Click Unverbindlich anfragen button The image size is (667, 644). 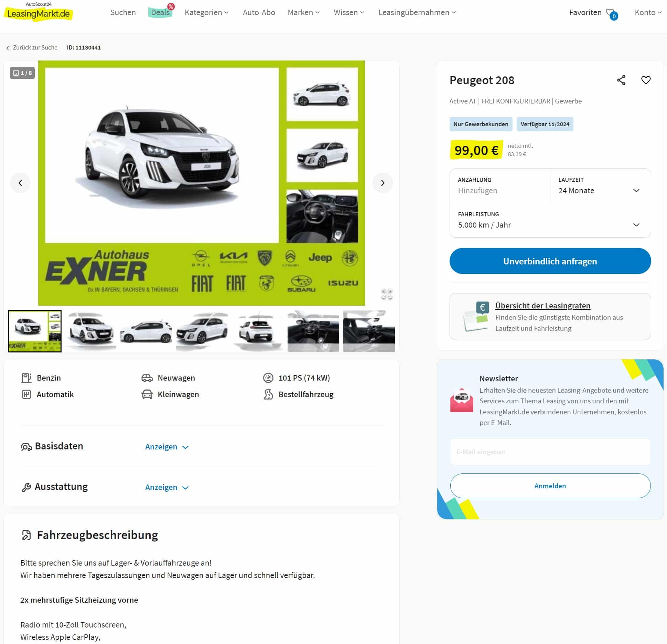click(550, 261)
